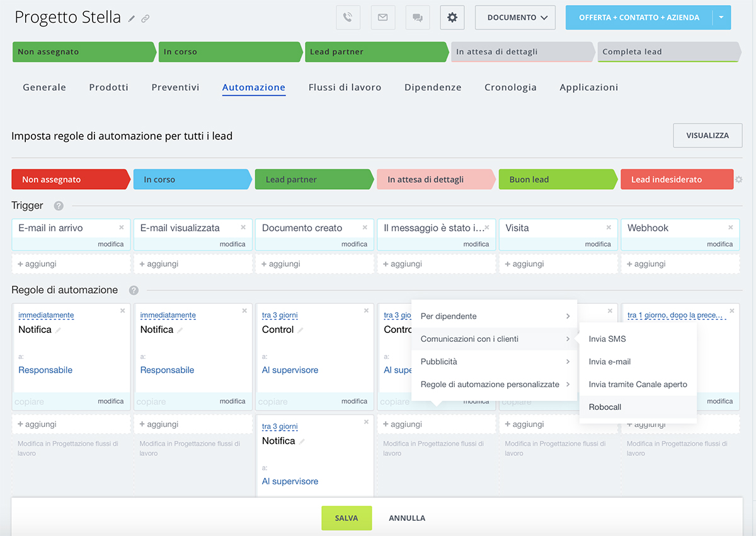
Task: Click the email envelope icon in header
Action: click(382, 18)
